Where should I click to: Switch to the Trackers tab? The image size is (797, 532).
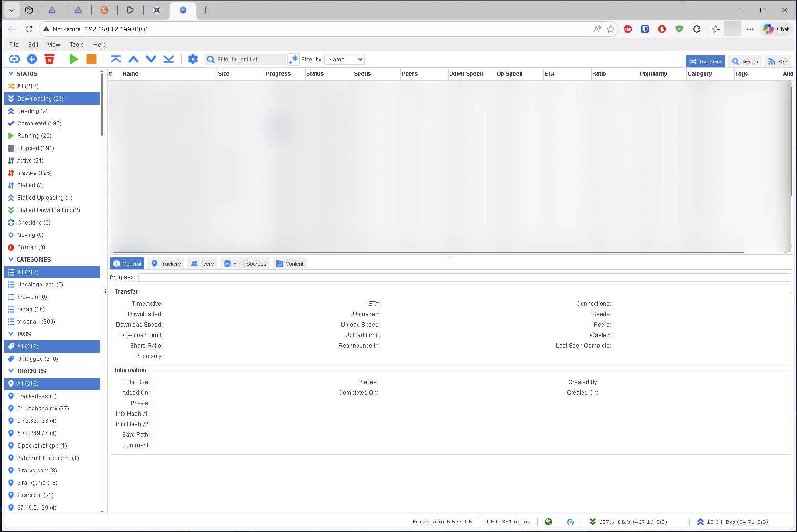pyautogui.click(x=166, y=264)
